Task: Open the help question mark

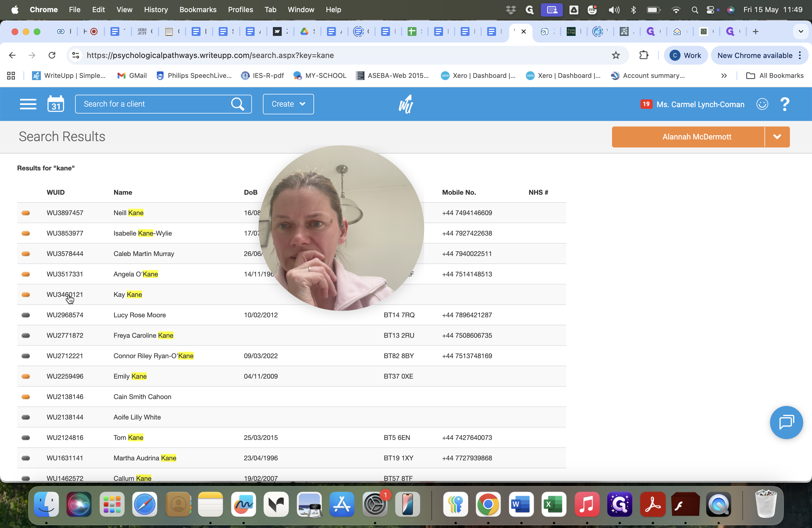Action: pyautogui.click(x=785, y=104)
